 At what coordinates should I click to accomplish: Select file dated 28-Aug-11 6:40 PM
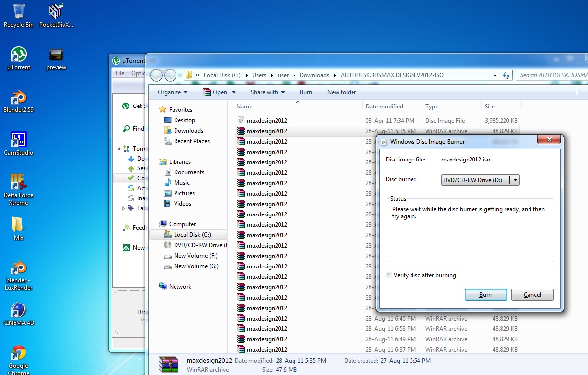coord(377,319)
